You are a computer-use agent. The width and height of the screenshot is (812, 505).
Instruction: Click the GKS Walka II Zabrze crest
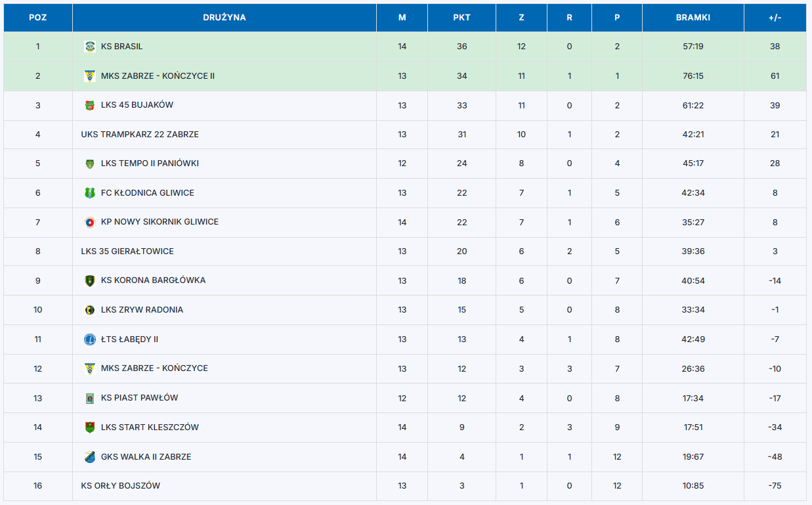click(x=90, y=457)
